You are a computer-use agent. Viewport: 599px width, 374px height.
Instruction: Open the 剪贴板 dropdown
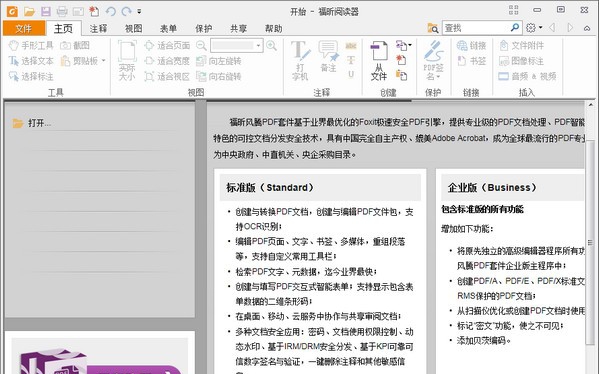click(83, 61)
